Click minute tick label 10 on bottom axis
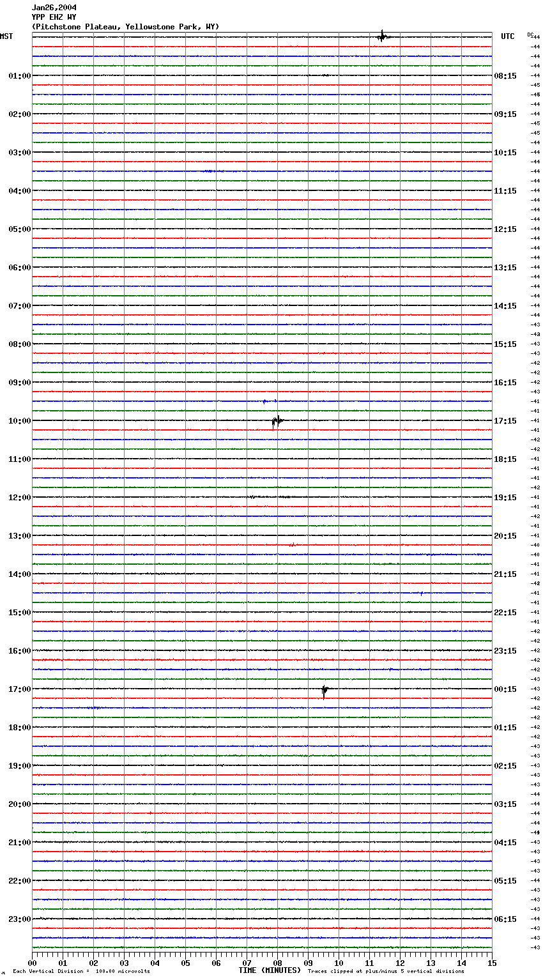Viewport: 543px width, 980px height. 339,963
